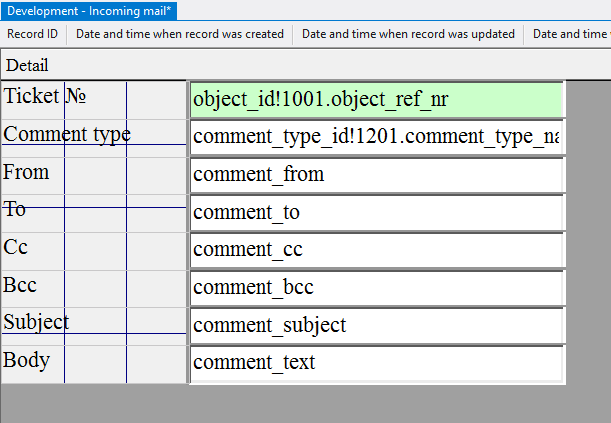Select the Subject label
Image resolution: width=611 pixels, height=423 pixels.
point(36,322)
